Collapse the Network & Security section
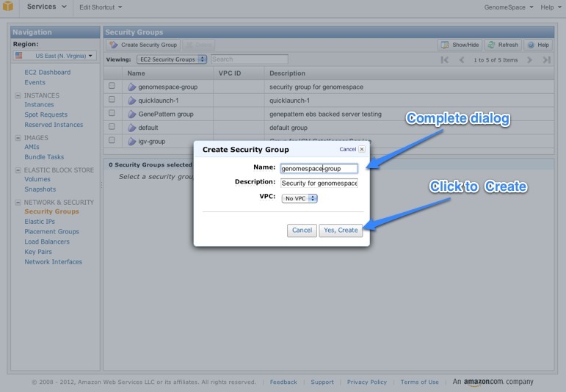566x392 pixels. (x=18, y=202)
